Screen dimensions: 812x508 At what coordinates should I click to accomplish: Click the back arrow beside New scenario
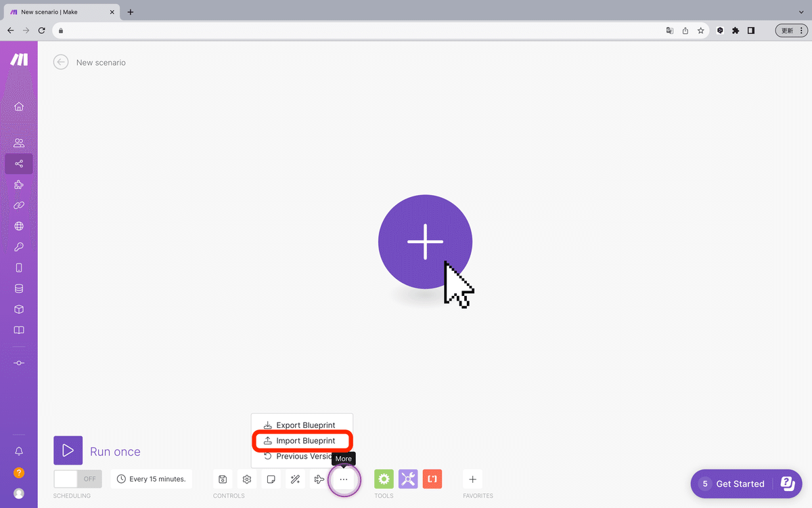coord(61,62)
